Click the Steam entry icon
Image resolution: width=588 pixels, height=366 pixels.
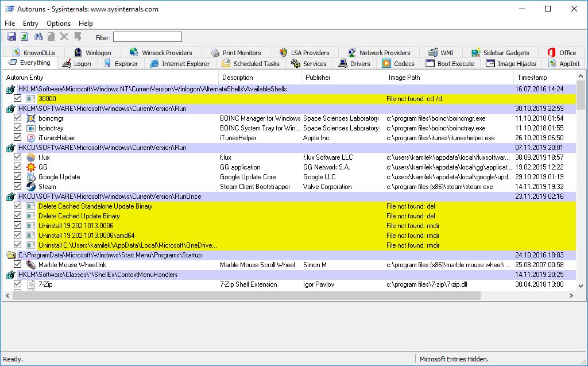point(31,187)
